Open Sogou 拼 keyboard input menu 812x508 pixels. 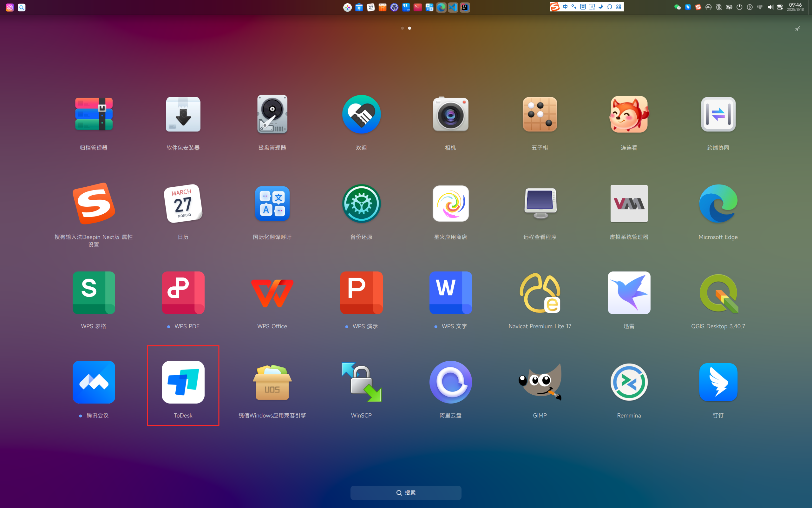click(592, 7)
